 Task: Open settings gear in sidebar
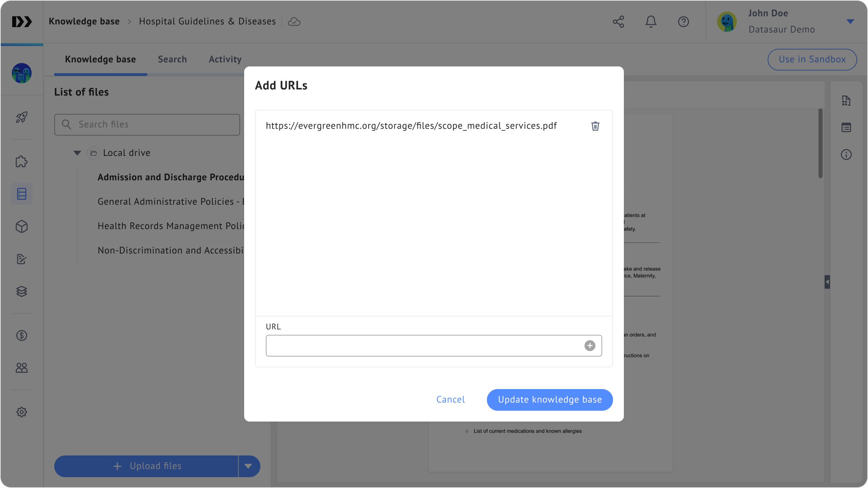click(22, 412)
